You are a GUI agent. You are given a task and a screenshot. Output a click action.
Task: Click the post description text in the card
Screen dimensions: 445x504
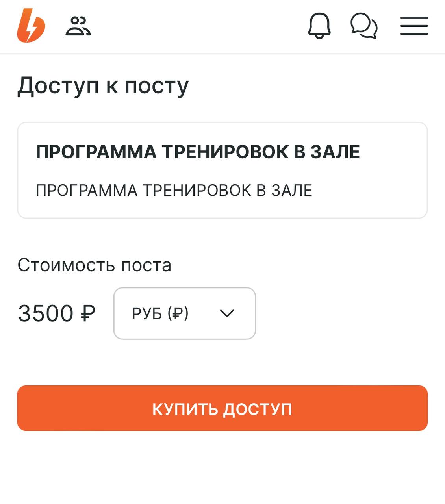[174, 191]
